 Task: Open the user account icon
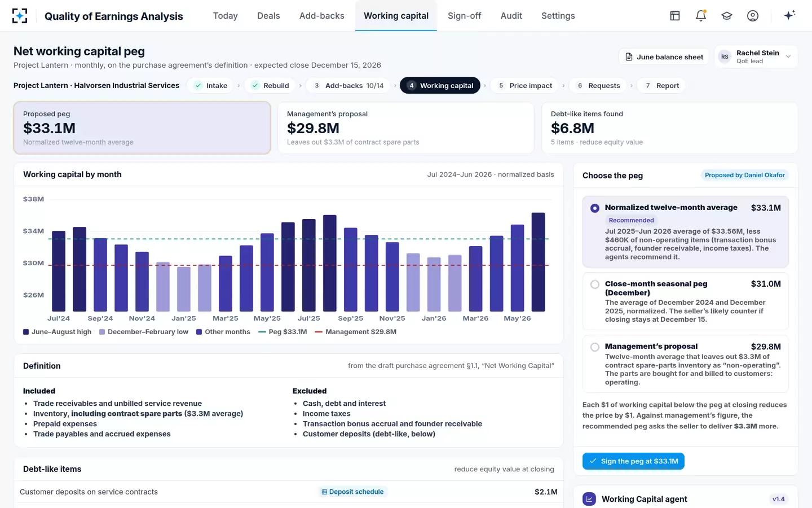coord(753,16)
